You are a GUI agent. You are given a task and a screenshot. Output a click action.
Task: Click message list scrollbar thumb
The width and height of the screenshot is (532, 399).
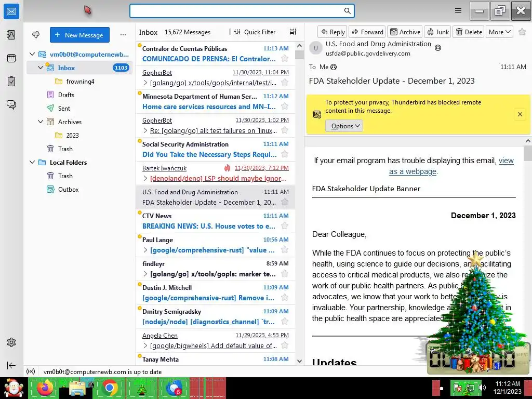pos(300,55)
